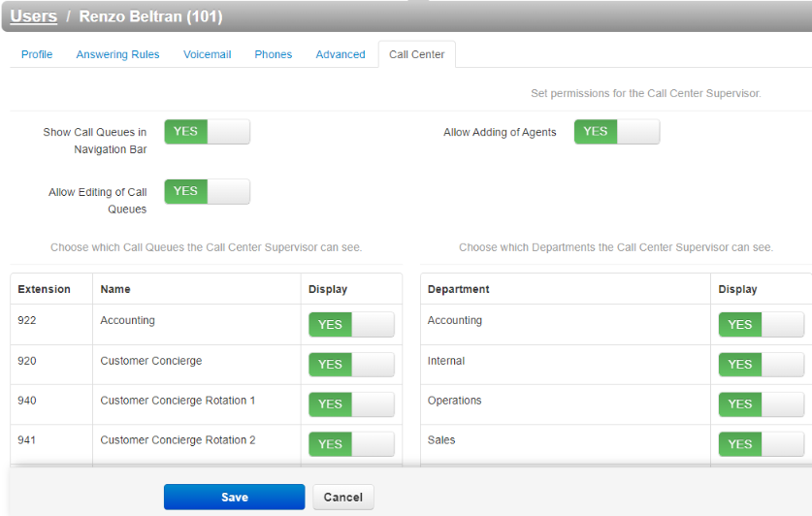Disable display for Accounting queue 922
The image size is (812, 516).
[351, 325]
